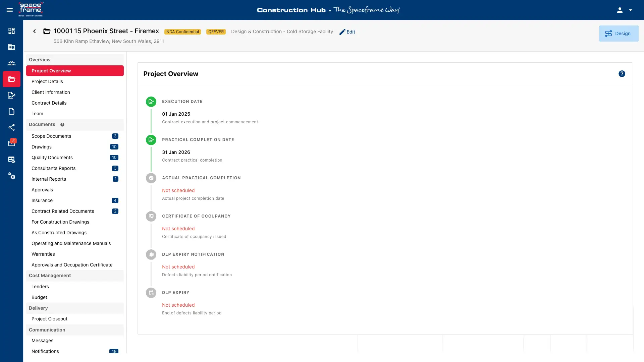Viewport: 644px width, 362px height.
Task: Click the Edit project link
Action: pos(347,32)
